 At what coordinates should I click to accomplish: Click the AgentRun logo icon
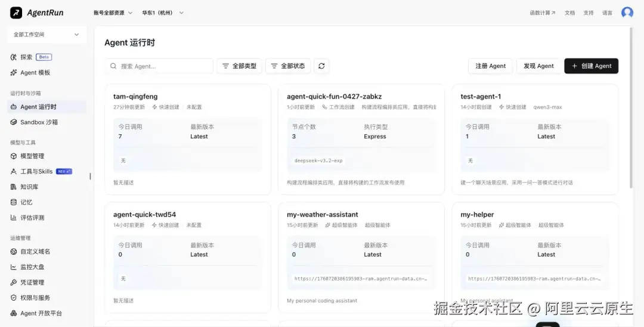coord(16,13)
